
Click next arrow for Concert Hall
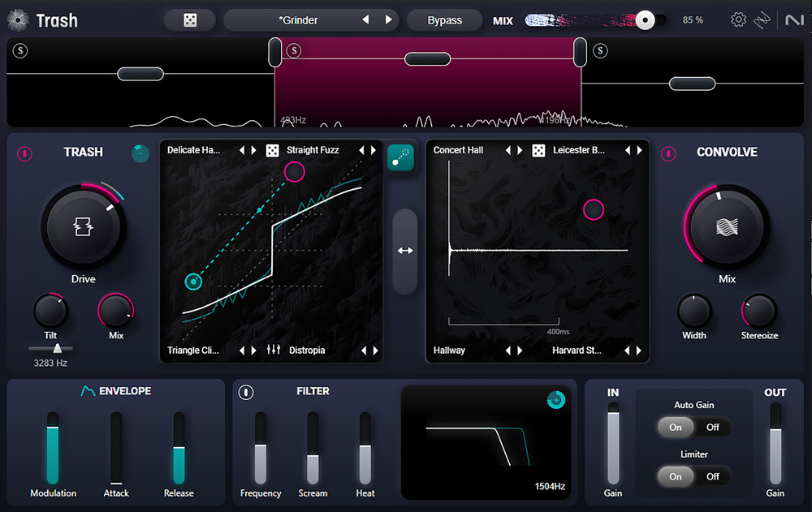520,150
